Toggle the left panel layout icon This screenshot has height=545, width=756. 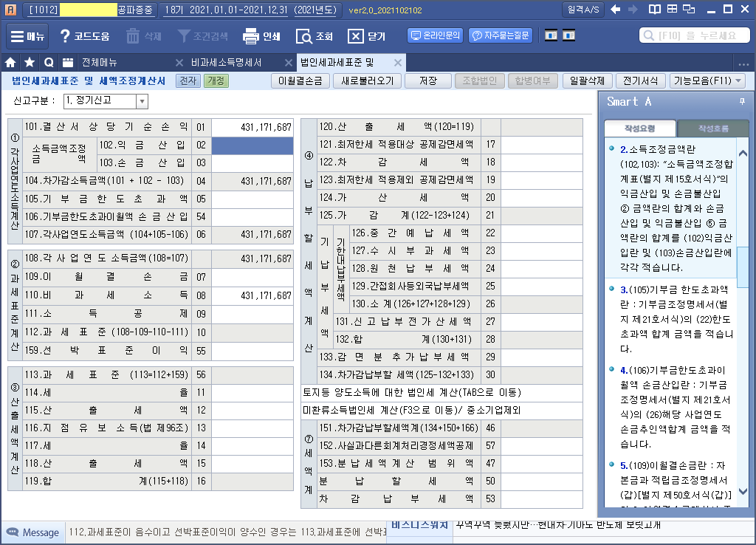[x=551, y=35]
